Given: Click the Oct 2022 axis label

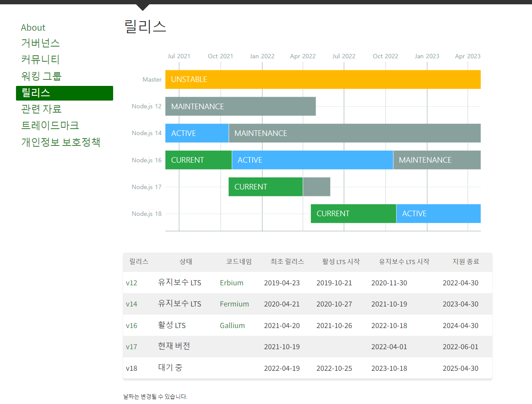Looking at the screenshot, I should 386,56.
